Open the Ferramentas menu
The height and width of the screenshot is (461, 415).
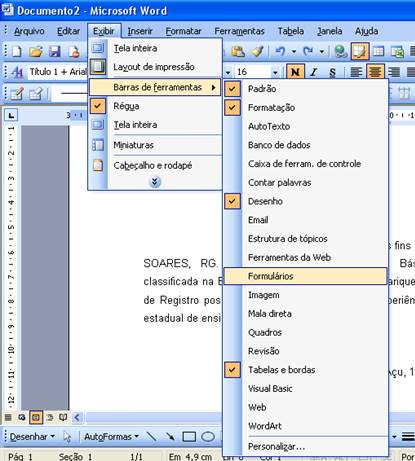(x=239, y=31)
